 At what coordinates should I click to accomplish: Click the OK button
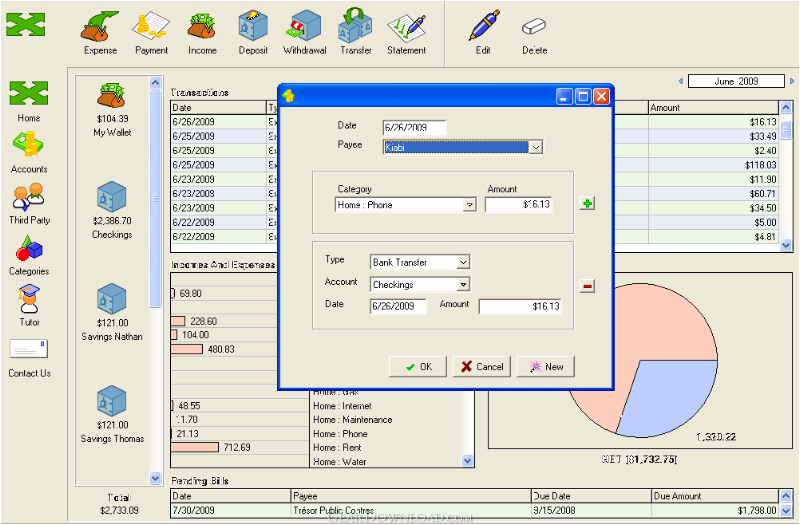coord(418,367)
